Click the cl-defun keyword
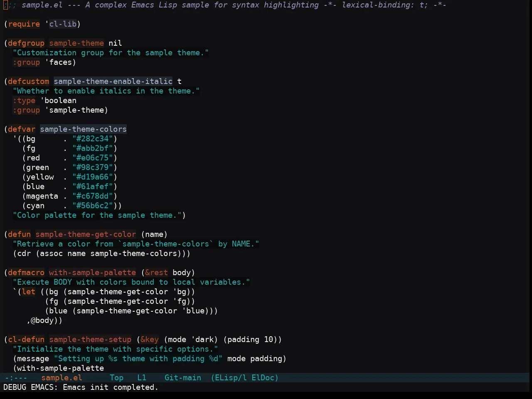Screen dimensions: 532x399 coord(26,340)
